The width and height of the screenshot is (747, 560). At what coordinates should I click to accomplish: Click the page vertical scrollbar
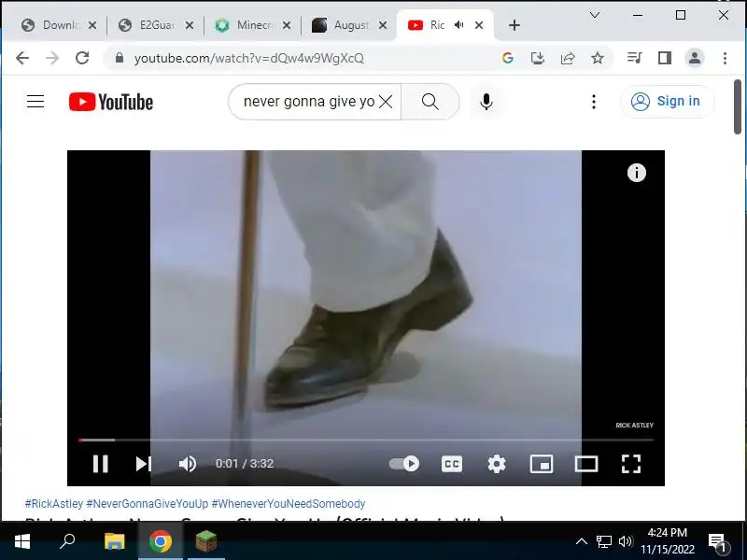(x=738, y=107)
